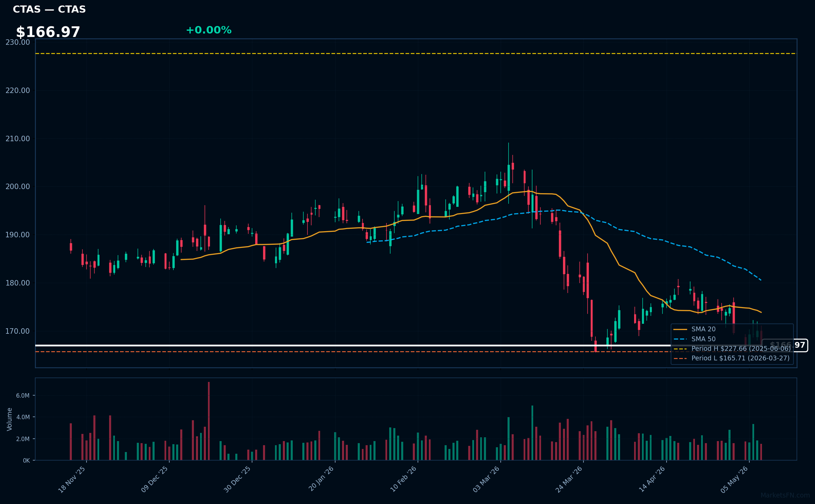The image size is (815, 504).
Task: Click the Period L $165.71 legend entry
Action: (732, 358)
